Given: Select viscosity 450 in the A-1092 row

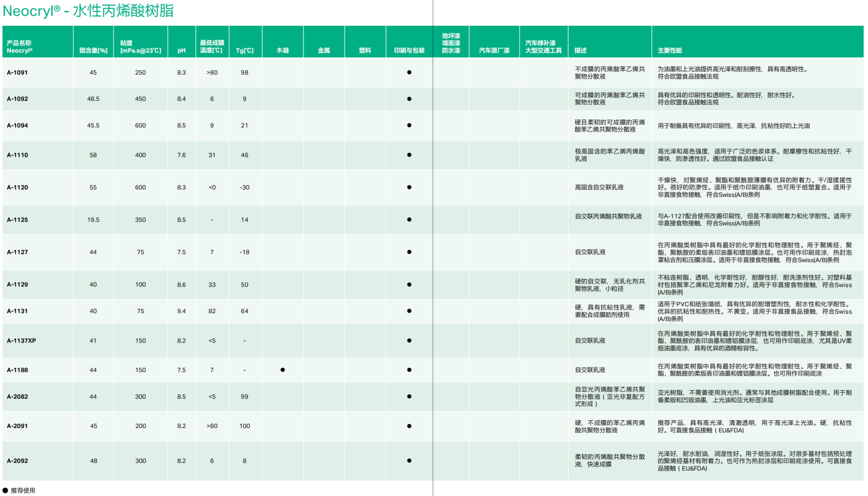Looking at the screenshot, I should coord(140,99).
